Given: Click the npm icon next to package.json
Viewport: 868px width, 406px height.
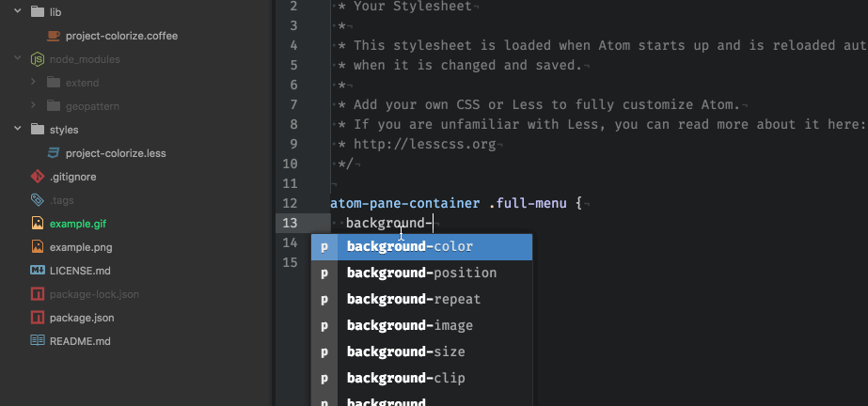Looking at the screenshot, I should (x=38, y=318).
